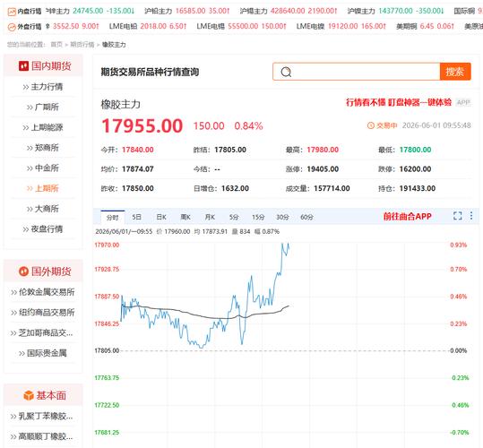Image resolution: width=483 pixels, height=448 pixels.
Task: Click the 国内期货 section header
Action: 43,65
